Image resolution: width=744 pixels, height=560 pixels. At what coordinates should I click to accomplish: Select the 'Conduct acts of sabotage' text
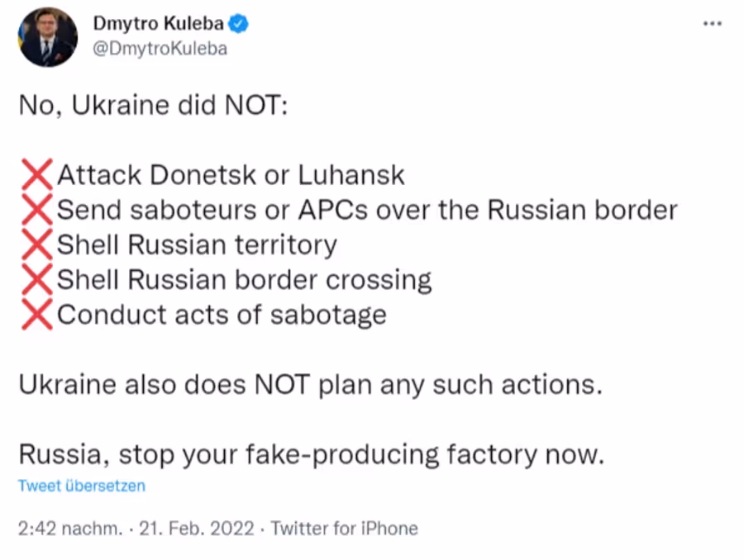pyautogui.click(x=222, y=315)
